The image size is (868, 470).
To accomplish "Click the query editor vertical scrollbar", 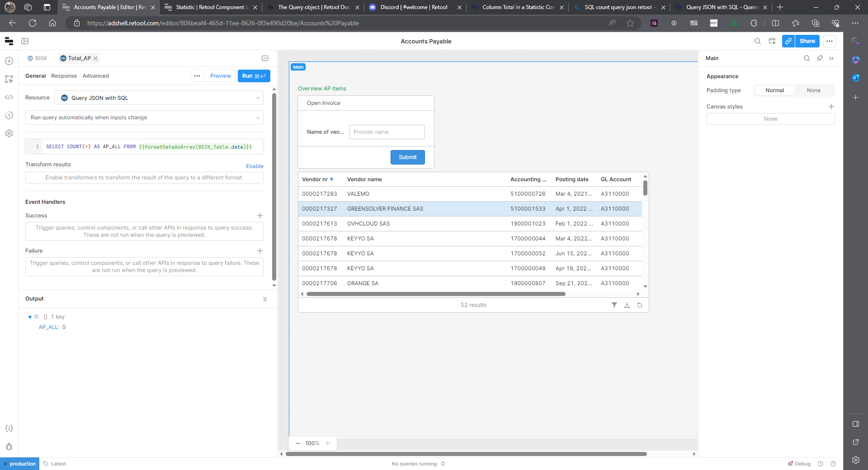I will click(x=274, y=186).
